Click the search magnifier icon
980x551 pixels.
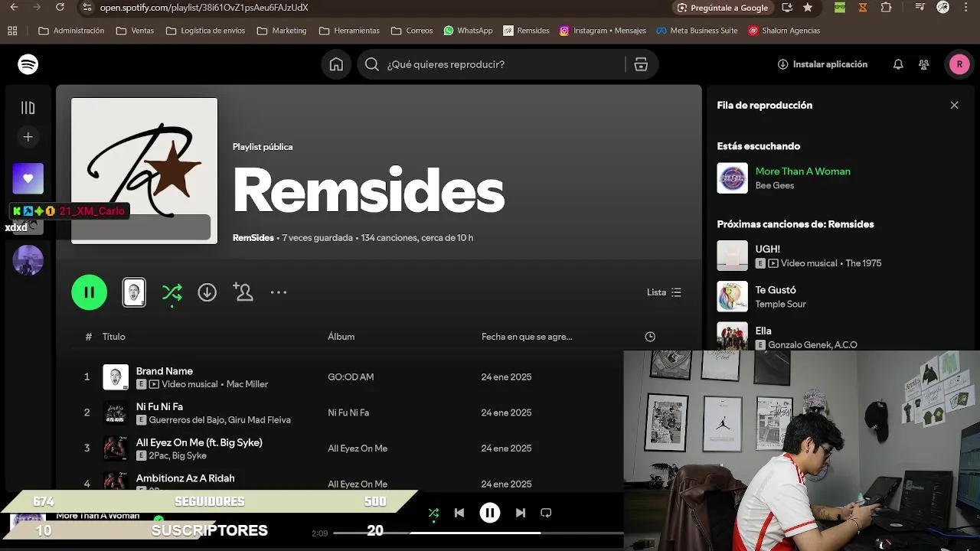372,64
